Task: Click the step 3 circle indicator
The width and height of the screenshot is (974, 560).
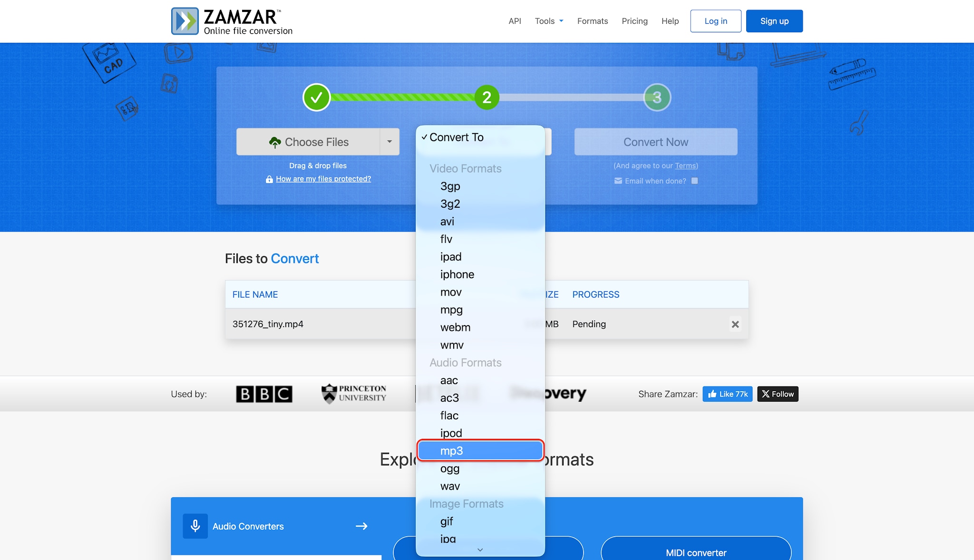Action: click(657, 97)
